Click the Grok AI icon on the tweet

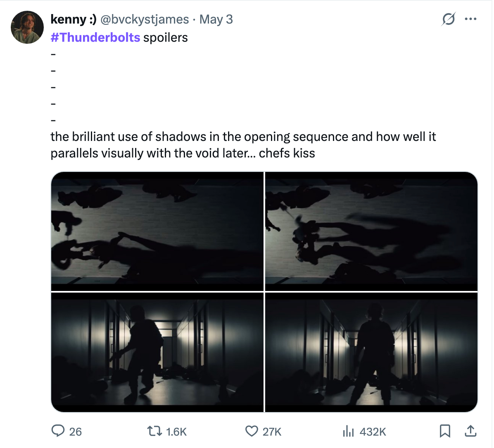pyautogui.click(x=449, y=19)
